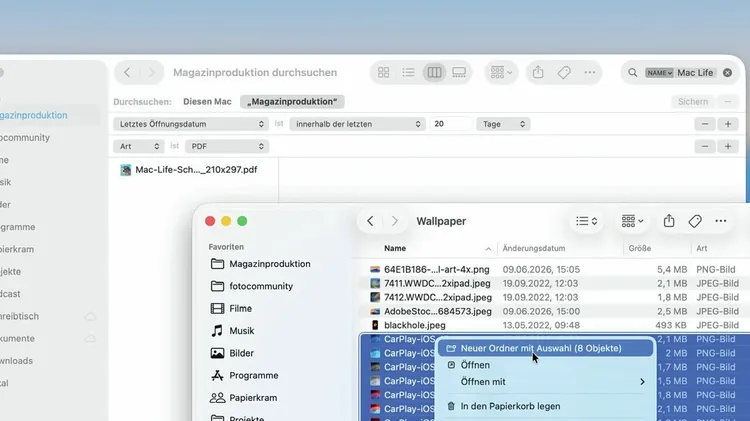This screenshot has width=750, height=421.
Task: Switch search window to icon view
Action: (x=384, y=73)
